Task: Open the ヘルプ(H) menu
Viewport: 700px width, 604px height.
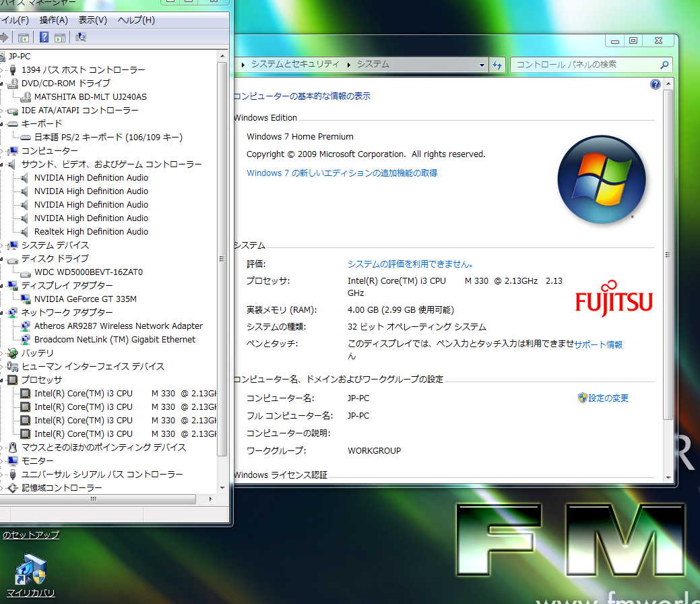Action: coord(136,20)
